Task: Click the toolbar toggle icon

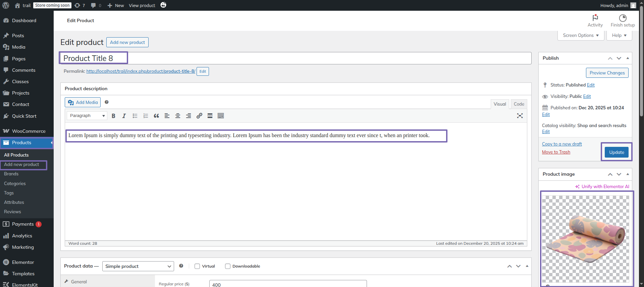Action: tap(221, 116)
